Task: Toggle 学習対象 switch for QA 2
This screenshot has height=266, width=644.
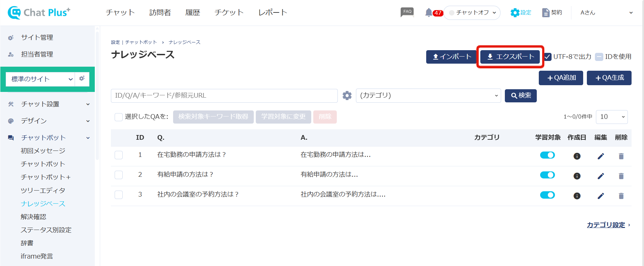Action: click(x=547, y=175)
